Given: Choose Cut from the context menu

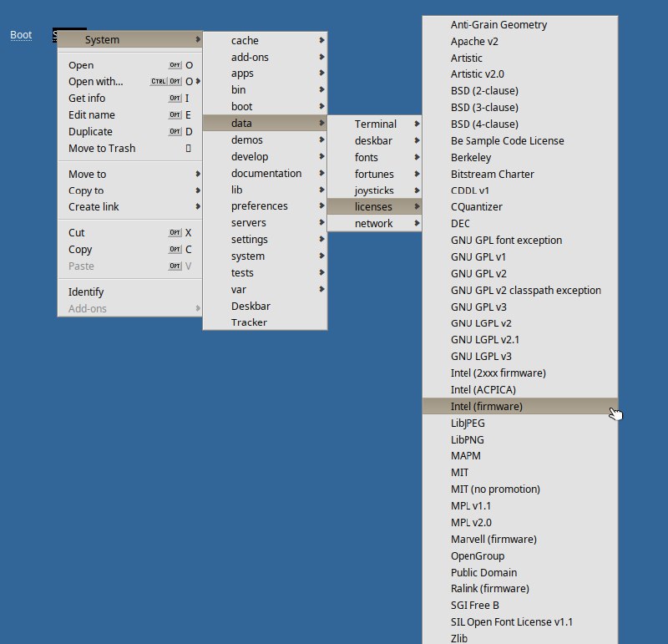Looking at the screenshot, I should coord(77,233).
